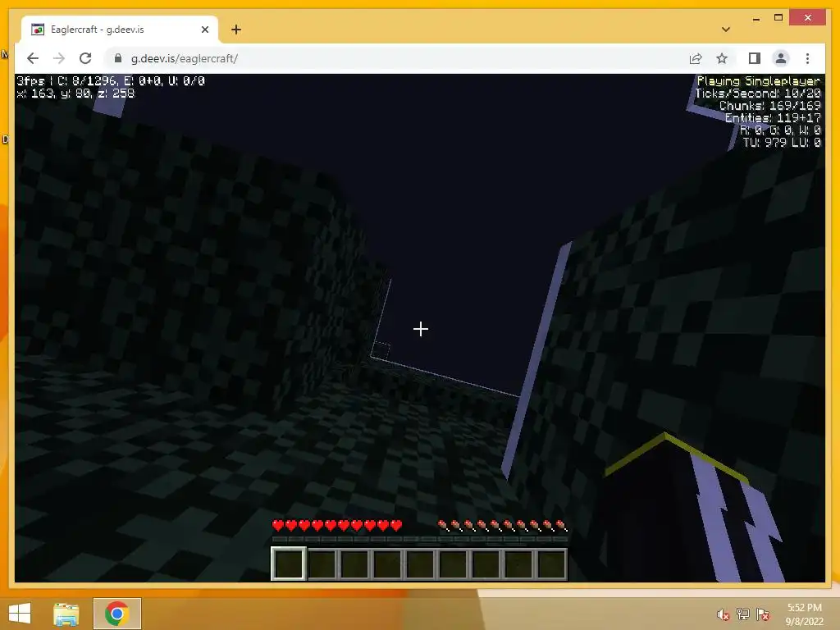Screen dimensions: 840x630
Task: Open the network tray icon
Action: click(743, 614)
